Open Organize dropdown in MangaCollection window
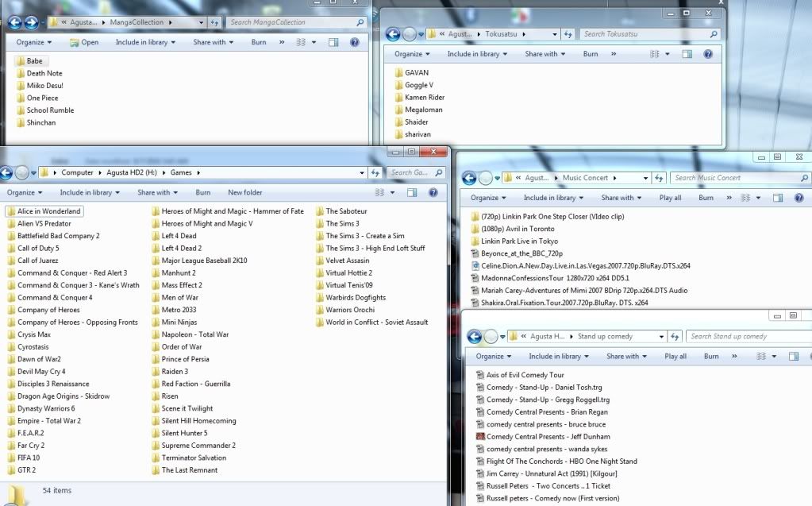 coord(34,43)
